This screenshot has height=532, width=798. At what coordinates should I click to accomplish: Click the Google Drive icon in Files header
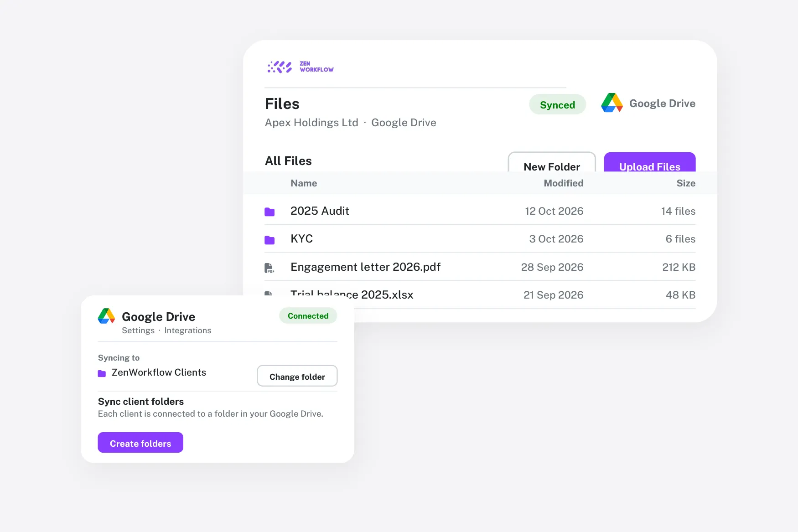click(x=612, y=103)
